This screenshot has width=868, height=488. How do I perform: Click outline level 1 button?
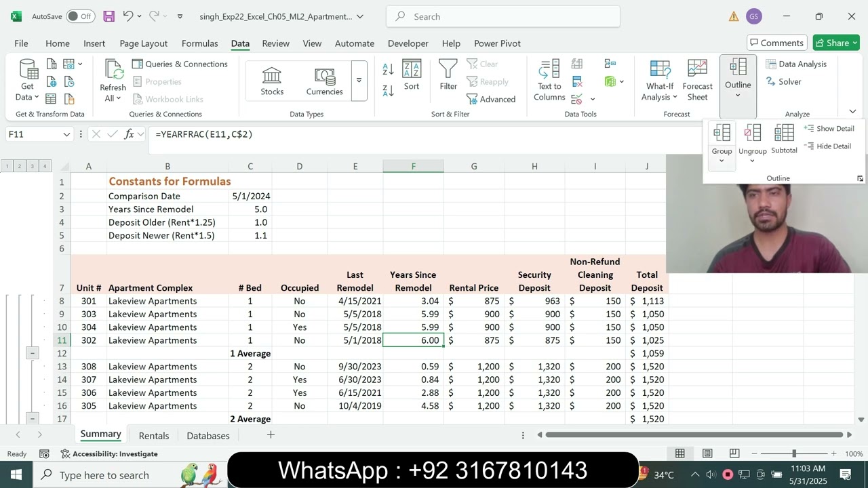(6, 166)
